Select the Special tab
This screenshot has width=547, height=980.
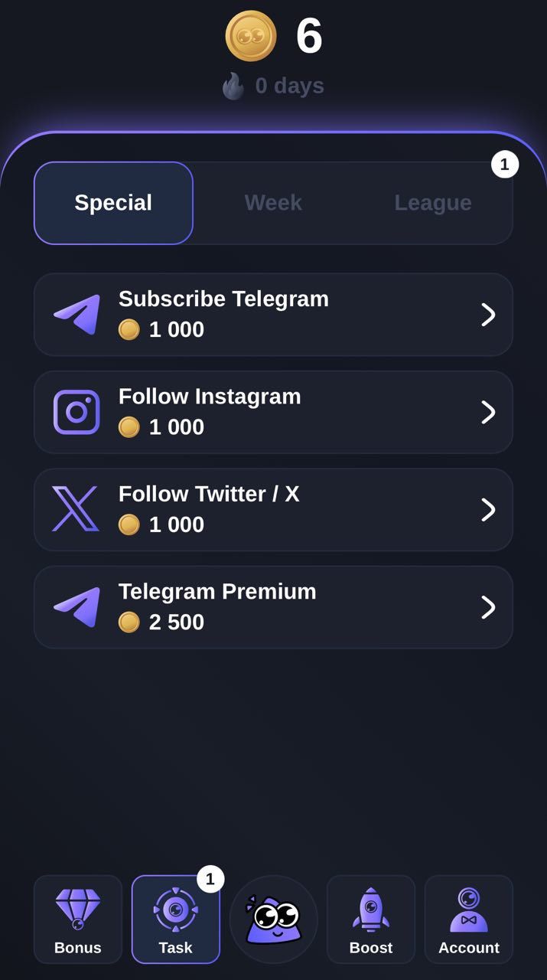click(113, 202)
